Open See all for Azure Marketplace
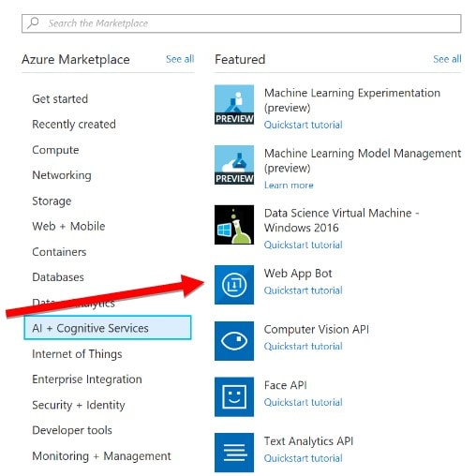This screenshot has height=476, width=476. (x=180, y=59)
